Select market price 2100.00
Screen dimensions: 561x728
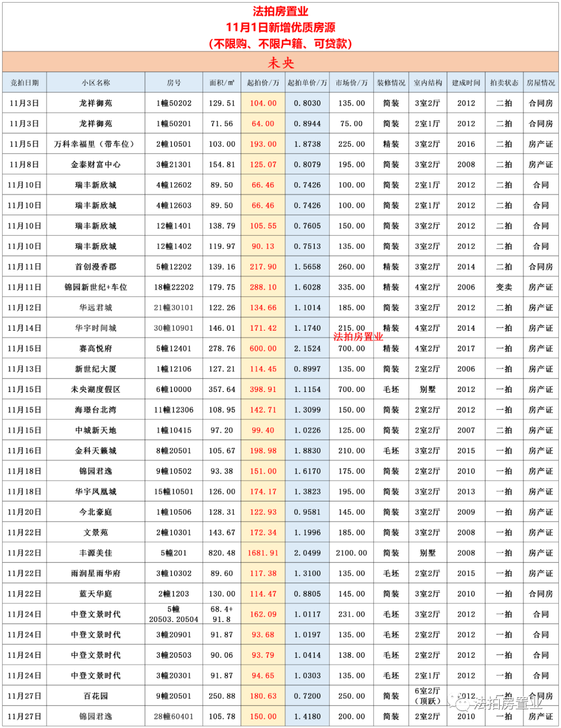click(x=351, y=553)
